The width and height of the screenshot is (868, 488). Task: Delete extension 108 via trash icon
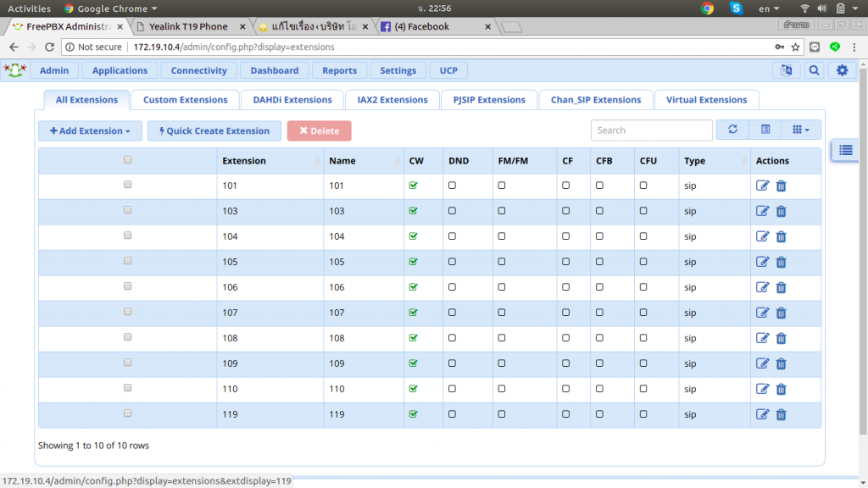tap(781, 339)
